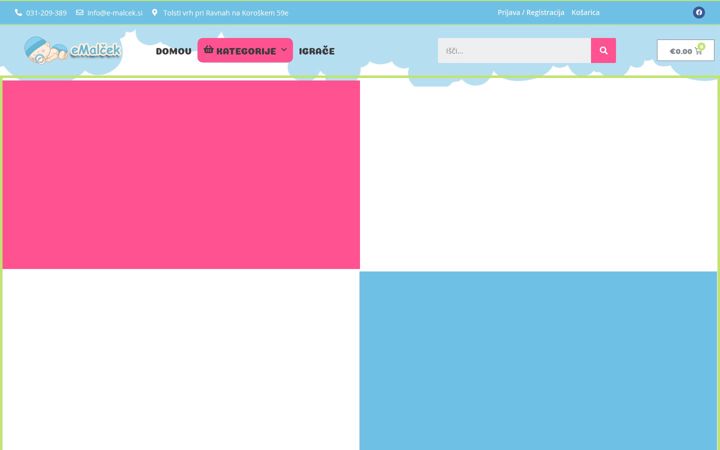Click the Tolsti vrh address text
The height and width of the screenshot is (450, 720).
[226, 13]
